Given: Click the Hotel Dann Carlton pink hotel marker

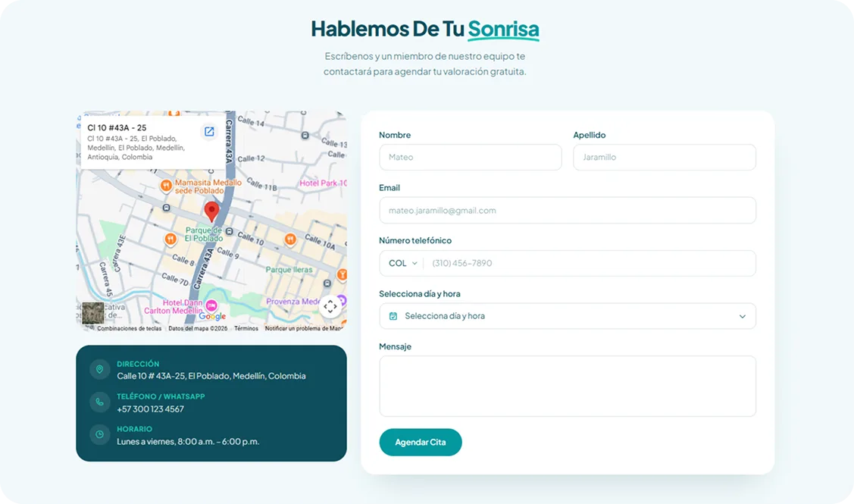Looking at the screenshot, I should 211,306.
